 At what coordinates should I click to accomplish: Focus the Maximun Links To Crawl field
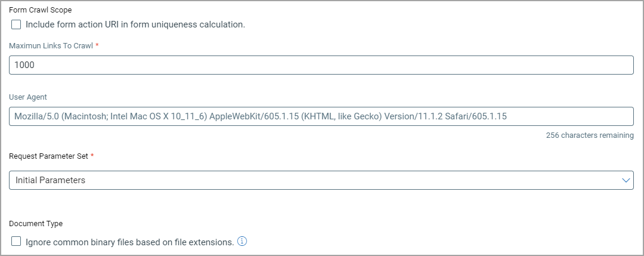click(x=321, y=65)
